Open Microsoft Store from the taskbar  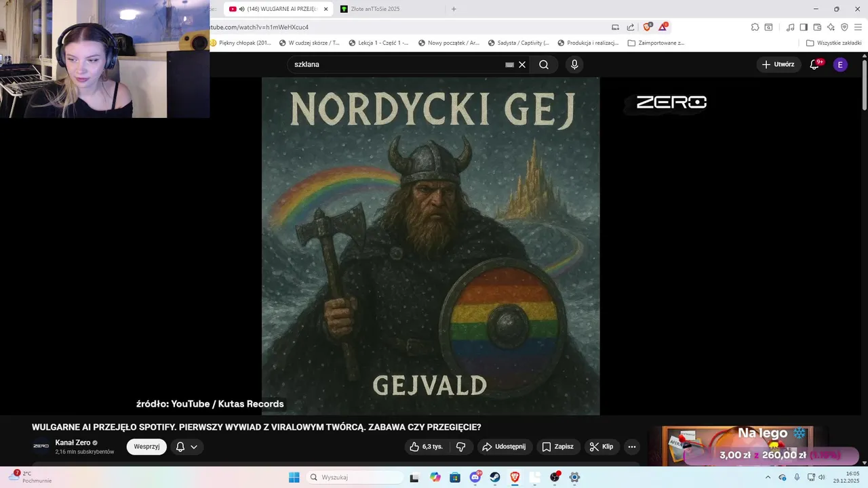[454, 477]
